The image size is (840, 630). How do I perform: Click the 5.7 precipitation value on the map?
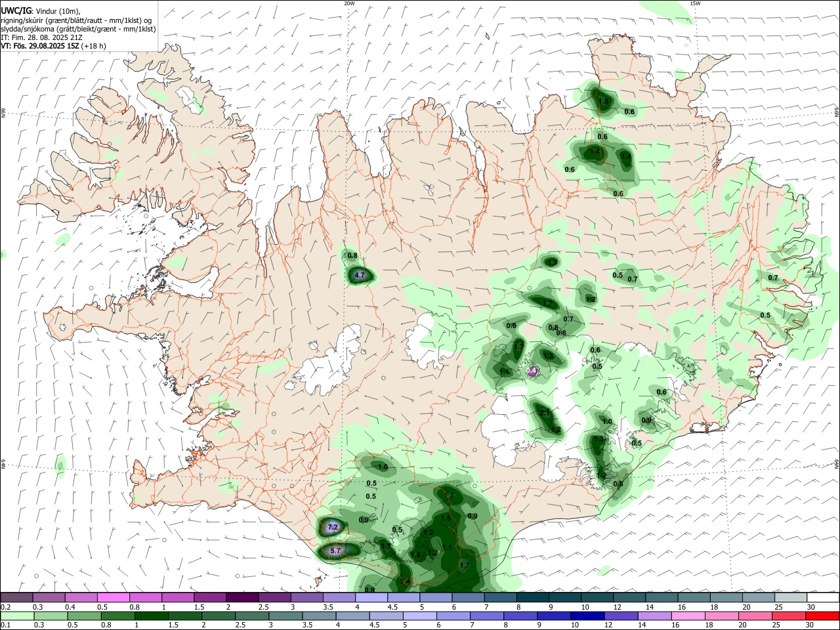335,551
